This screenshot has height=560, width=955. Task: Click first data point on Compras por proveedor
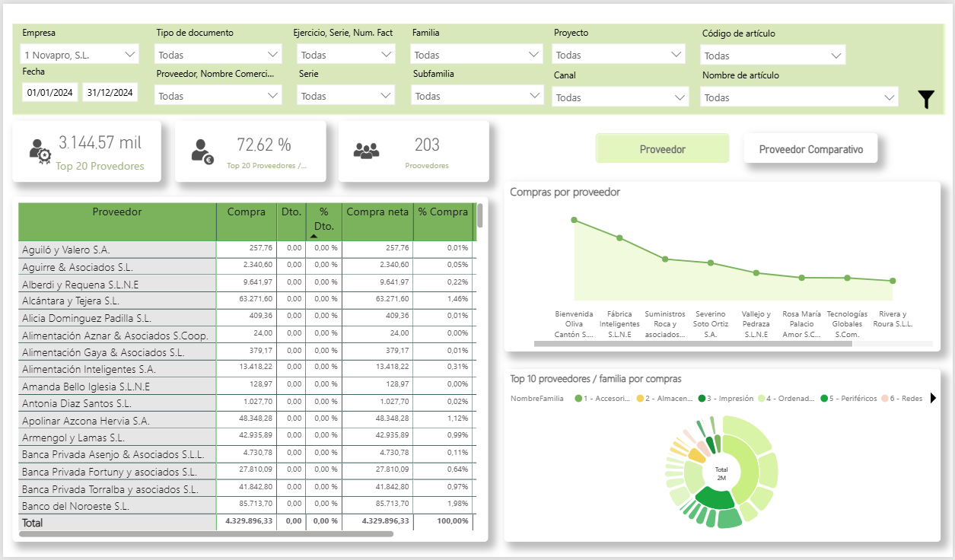coord(574,220)
